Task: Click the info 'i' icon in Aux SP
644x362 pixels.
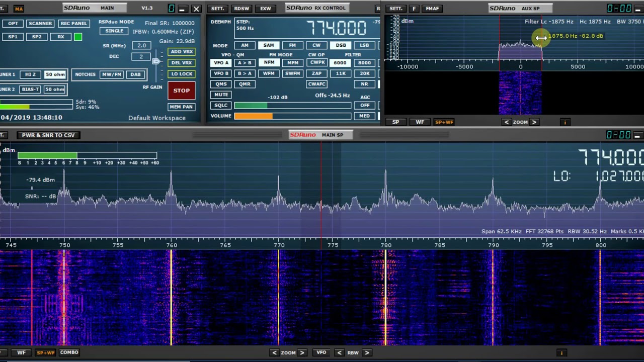Action: pos(565,122)
